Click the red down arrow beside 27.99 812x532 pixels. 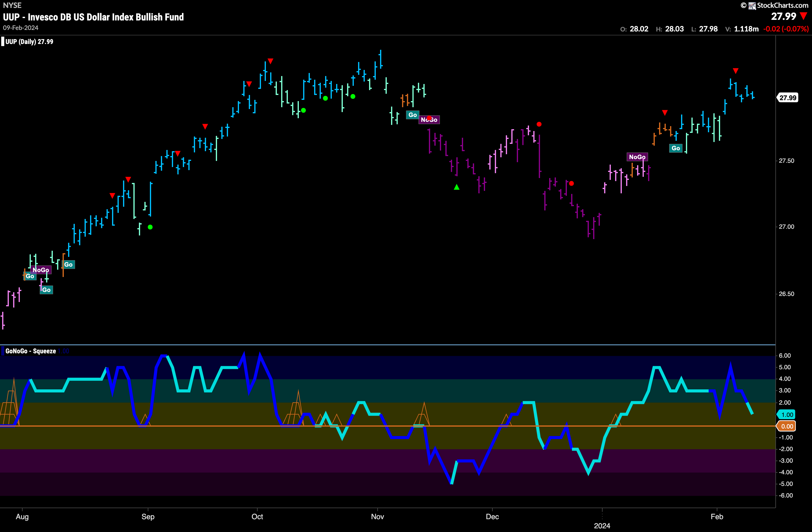[803, 16]
